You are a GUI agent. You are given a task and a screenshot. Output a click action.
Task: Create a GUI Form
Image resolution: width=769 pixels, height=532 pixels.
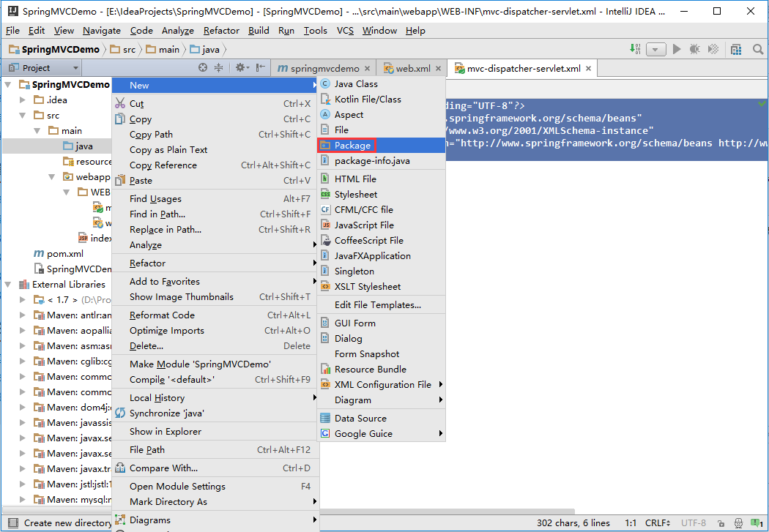coord(382,323)
